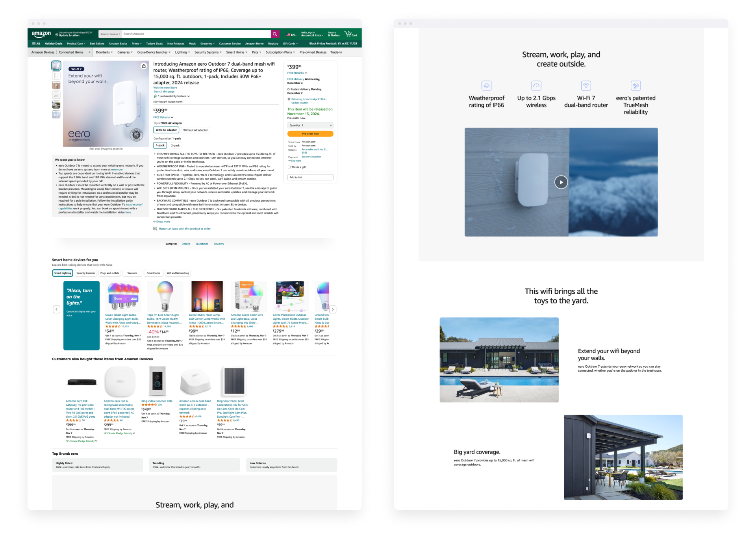The width and height of the screenshot is (756, 537).
Task: Click the report issue speech icon
Action: [155, 229]
